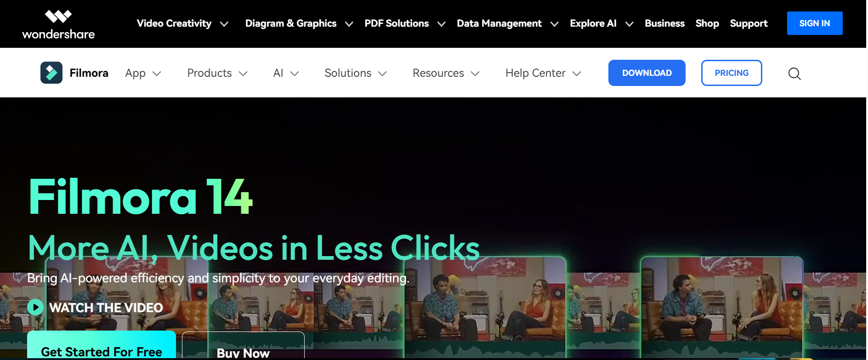
Task: Open the Support link
Action: [749, 23]
